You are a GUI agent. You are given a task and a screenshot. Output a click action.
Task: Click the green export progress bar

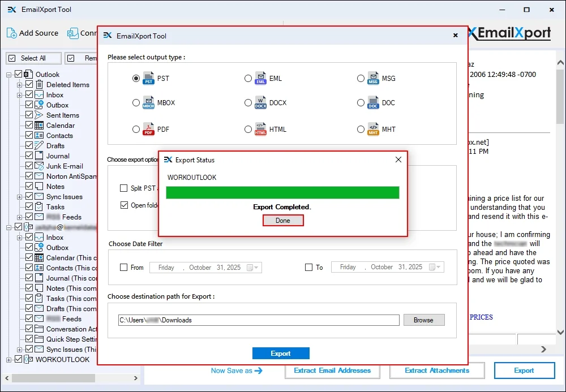(x=282, y=192)
